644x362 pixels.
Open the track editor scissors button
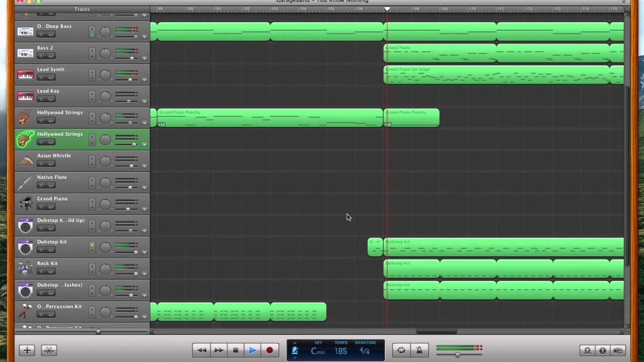coord(49,350)
